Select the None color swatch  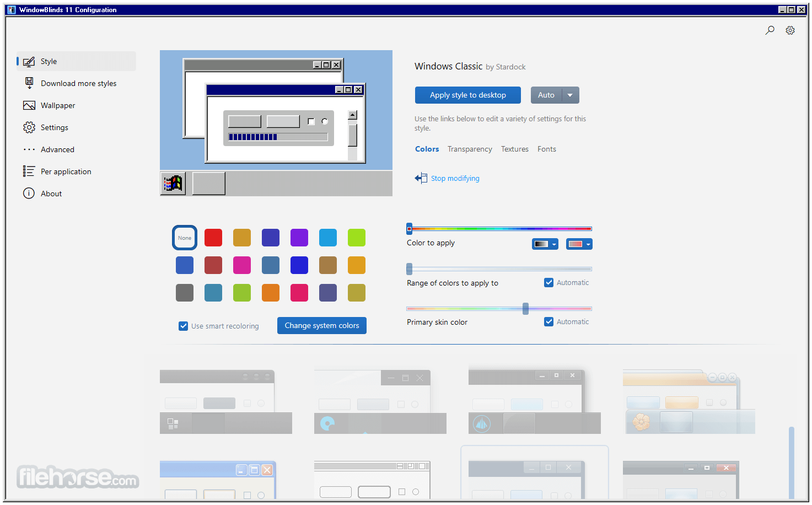tap(185, 238)
